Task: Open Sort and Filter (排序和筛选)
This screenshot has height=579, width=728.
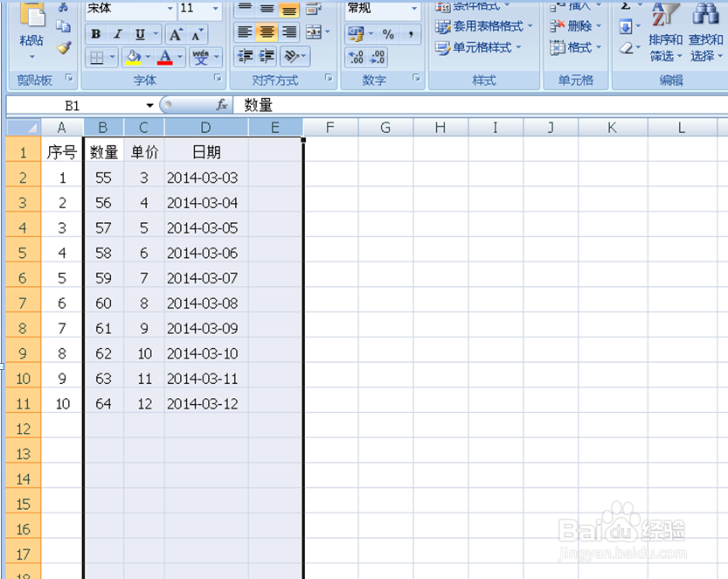Action: click(x=666, y=32)
